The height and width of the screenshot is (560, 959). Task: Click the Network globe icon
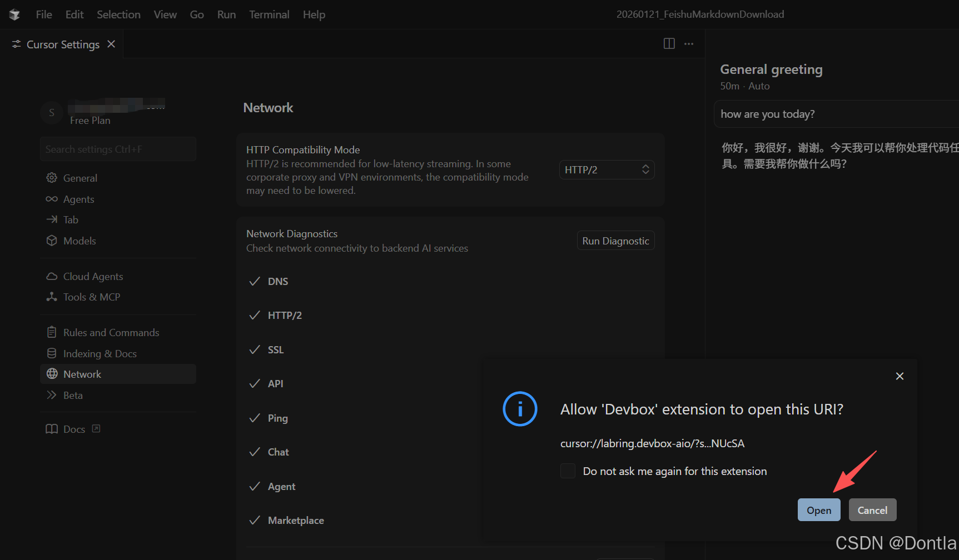pos(52,374)
